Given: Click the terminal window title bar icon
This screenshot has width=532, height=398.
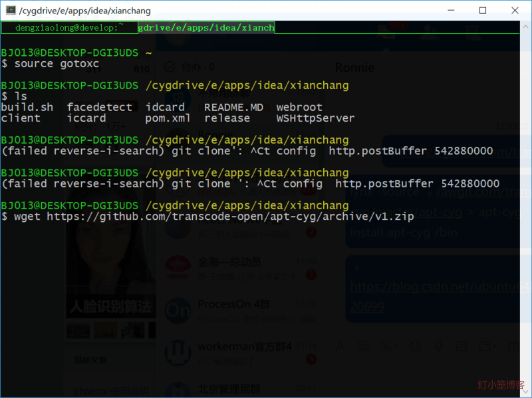Looking at the screenshot, I should click(11, 10).
